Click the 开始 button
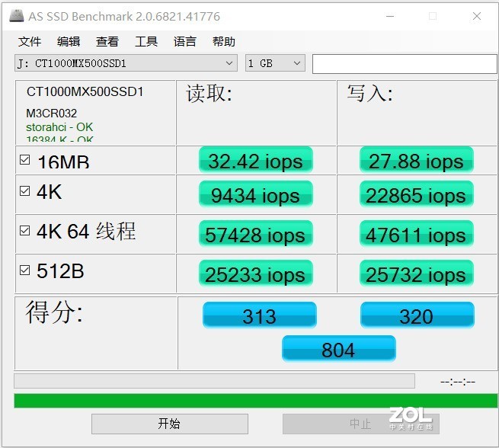499x448 pixels. click(170, 424)
